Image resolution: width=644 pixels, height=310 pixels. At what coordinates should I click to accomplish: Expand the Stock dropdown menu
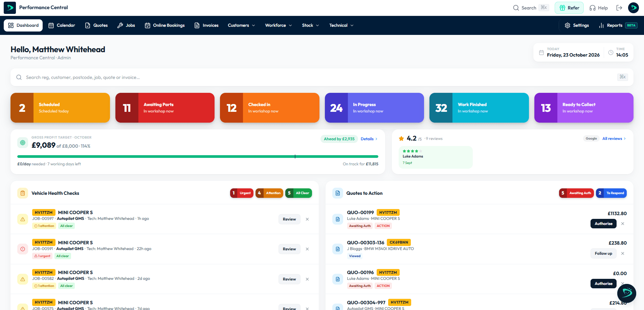pos(310,25)
